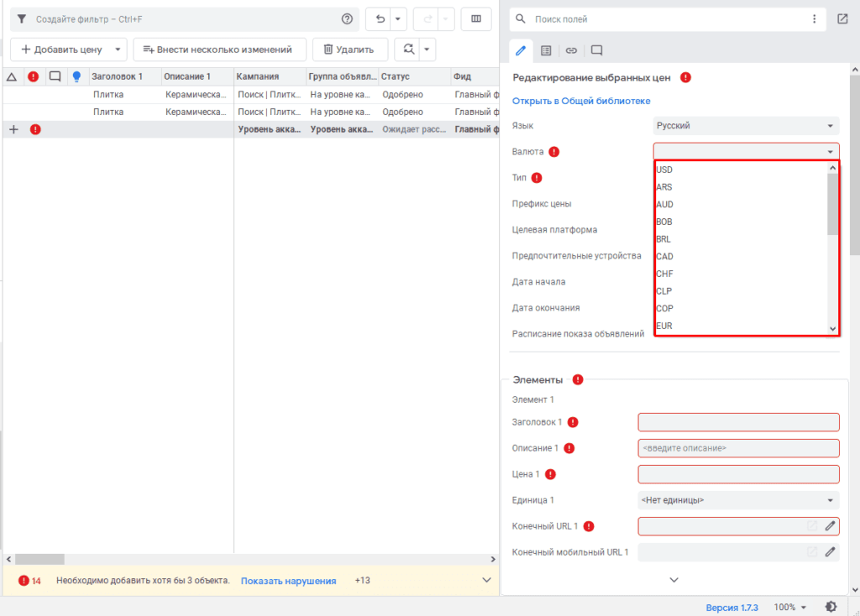Sort by comment column header icon
Screen dimensions: 860x616
(55, 76)
